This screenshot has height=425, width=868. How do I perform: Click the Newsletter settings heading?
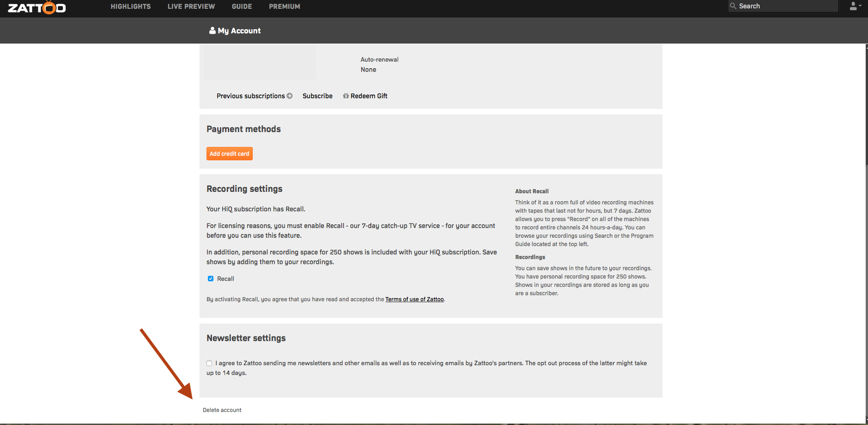click(x=246, y=338)
